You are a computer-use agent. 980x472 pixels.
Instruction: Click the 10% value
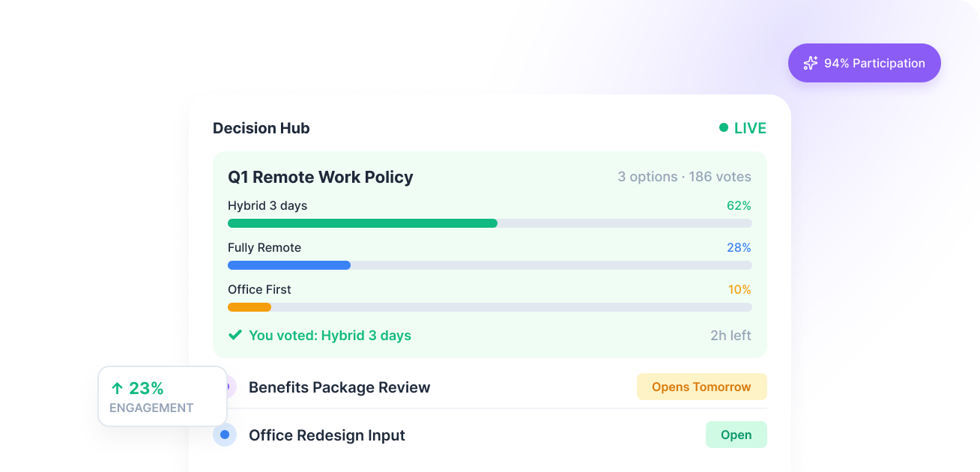[x=739, y=289]
